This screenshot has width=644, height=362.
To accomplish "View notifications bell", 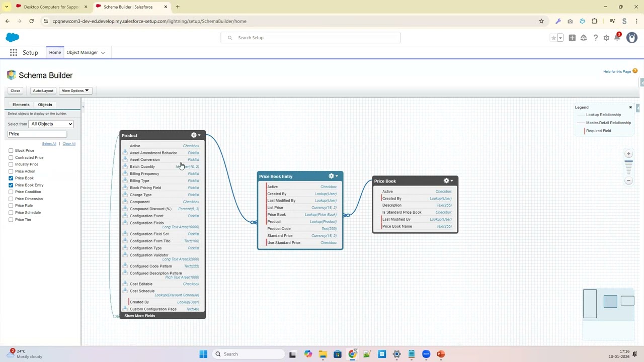I will click(617, 38).
